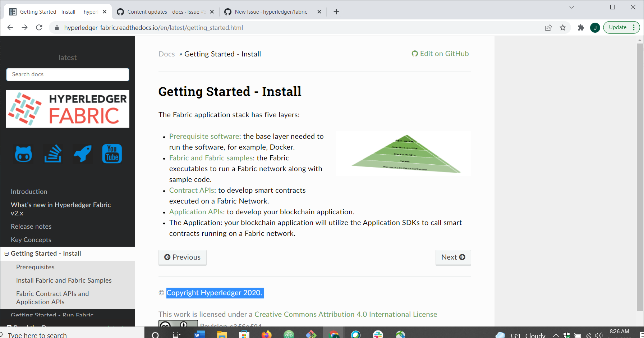Open the Rocket.Chat sidebar icon

pyautogui.click(x=82, y=154)
